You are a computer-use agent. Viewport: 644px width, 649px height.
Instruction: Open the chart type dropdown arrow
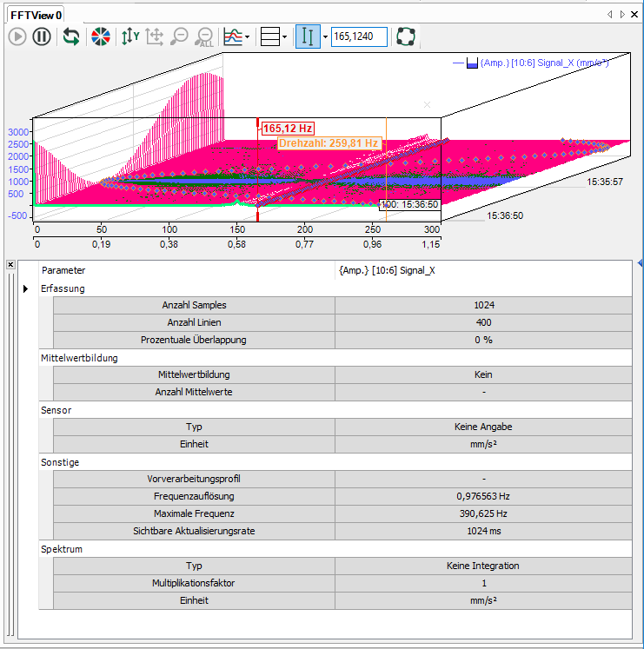[x=249, y=37]
